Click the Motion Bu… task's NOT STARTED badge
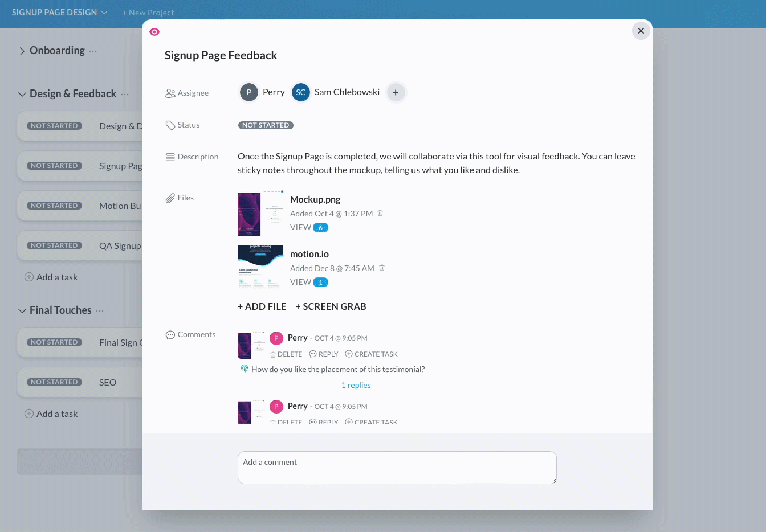The width and height of the screenshot is (766, 532). (54, 206)
